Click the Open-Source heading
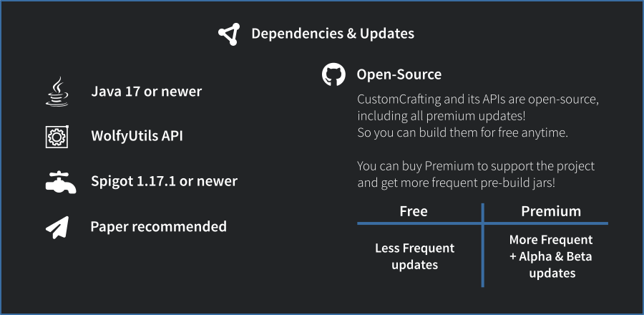Image resolution: width=644 pixels, height=315 pixels. click(399, 74)
